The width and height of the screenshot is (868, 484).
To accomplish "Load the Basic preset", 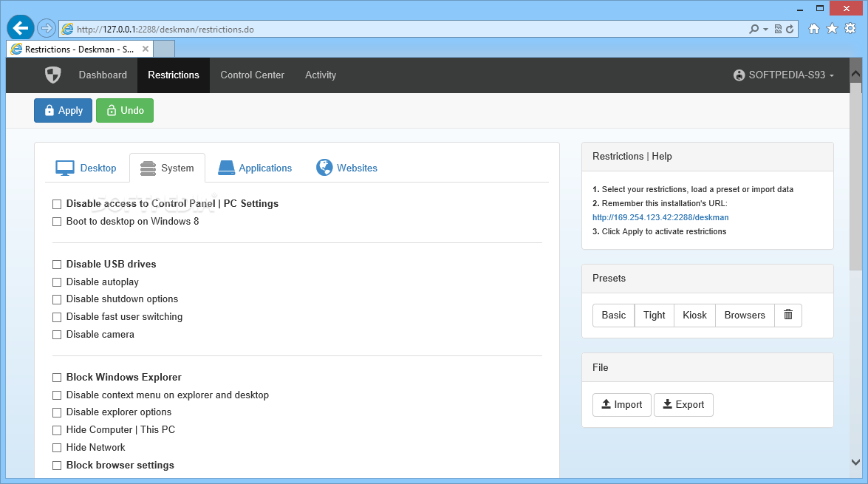I will tap(613, 315).
